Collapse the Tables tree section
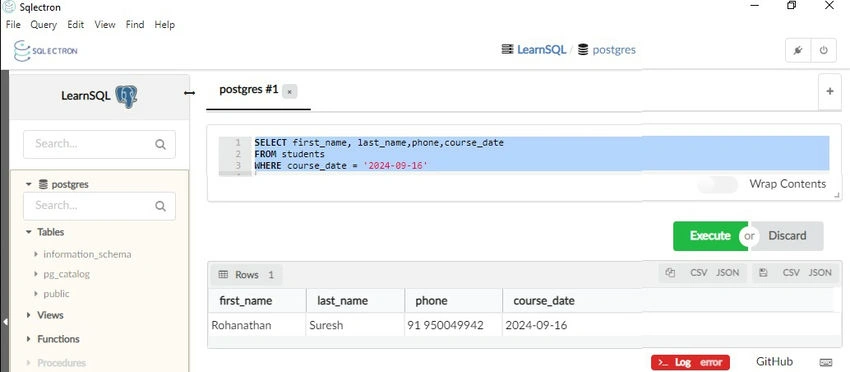This screenshot has height=372, width=850. pyautogui.click(x=28, y=232)
